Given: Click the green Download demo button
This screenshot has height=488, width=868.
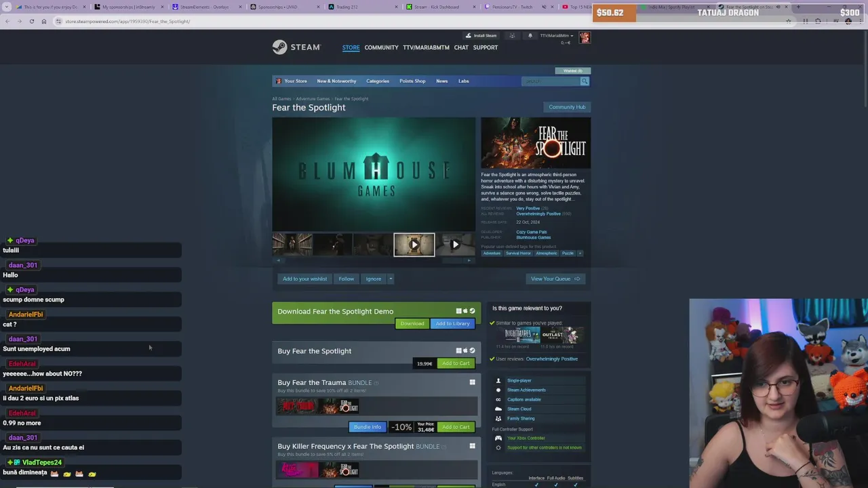Looking at the screenshot, I should pyautogui.click(x=412, y=323).
